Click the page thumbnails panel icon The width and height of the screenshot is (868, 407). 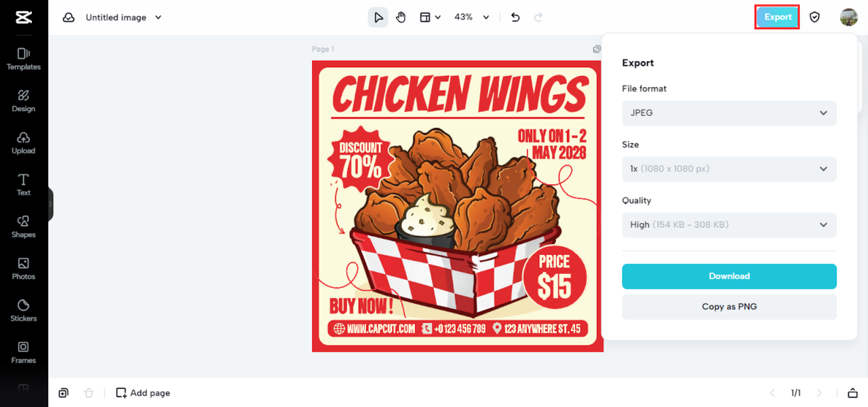852,393
